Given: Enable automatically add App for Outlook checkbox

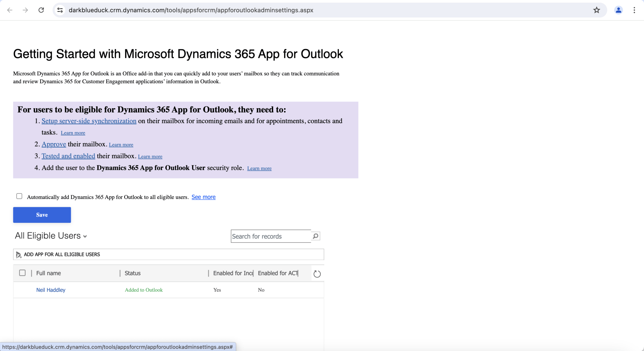Looking at the screenshot, I should (x=19, y=196).
